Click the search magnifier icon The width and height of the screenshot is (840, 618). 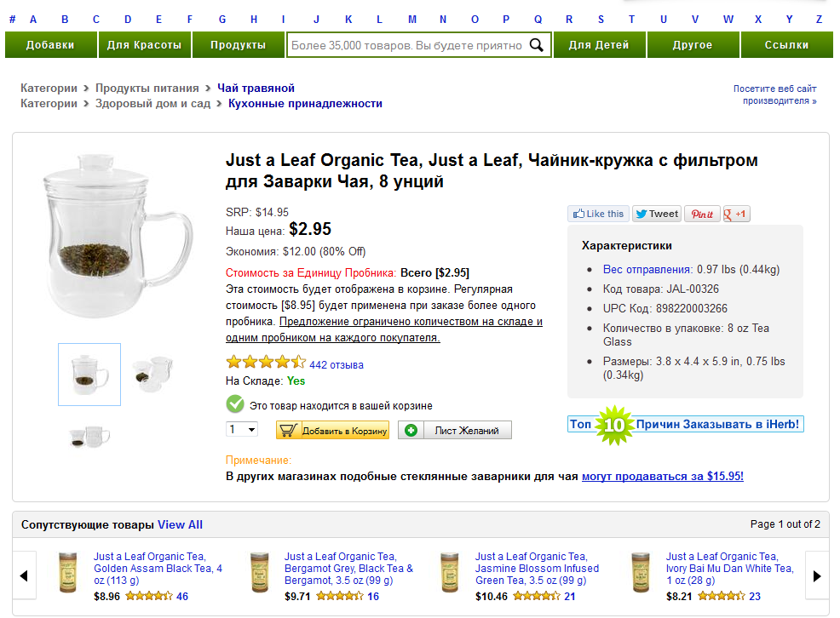pyautogui.click(x=536, y=45)
